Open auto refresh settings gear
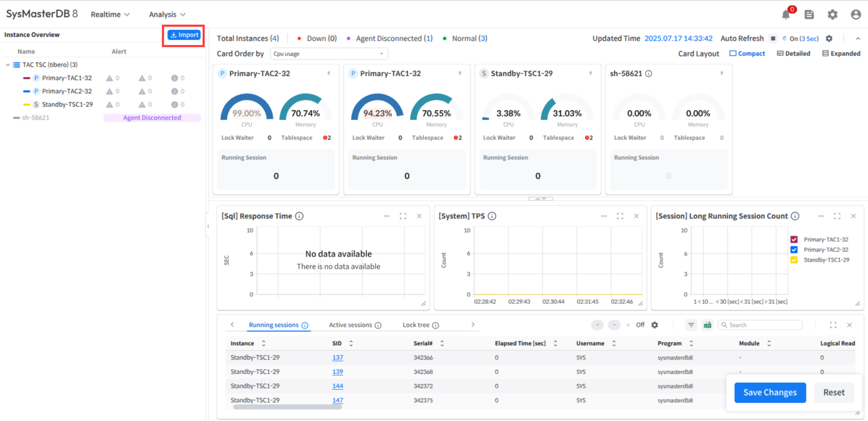Viewport: 868px width, 421px height. (x=829, y=39)
